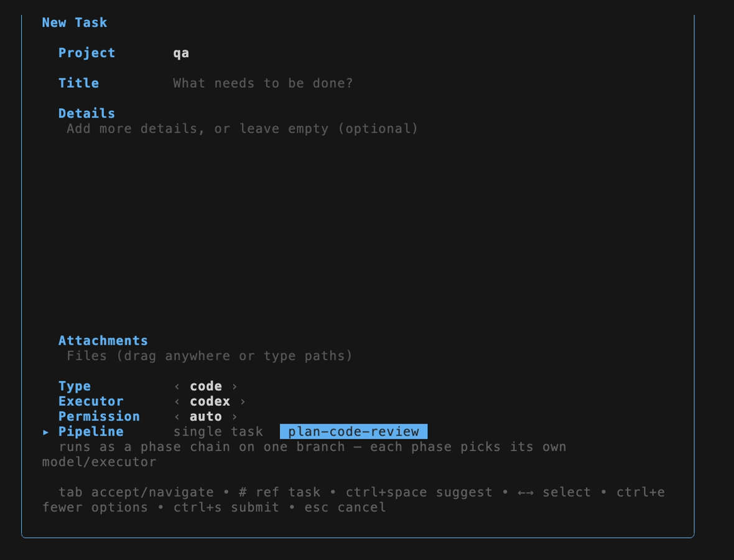Click the right arrow beside Permission auto
The height and width of the screenshot is (560, 734).
pyautogui.click(x=235, y=416)
